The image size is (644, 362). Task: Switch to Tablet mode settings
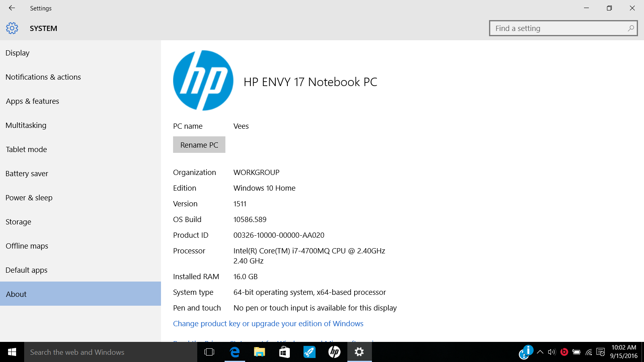click(x=80, y=149)
